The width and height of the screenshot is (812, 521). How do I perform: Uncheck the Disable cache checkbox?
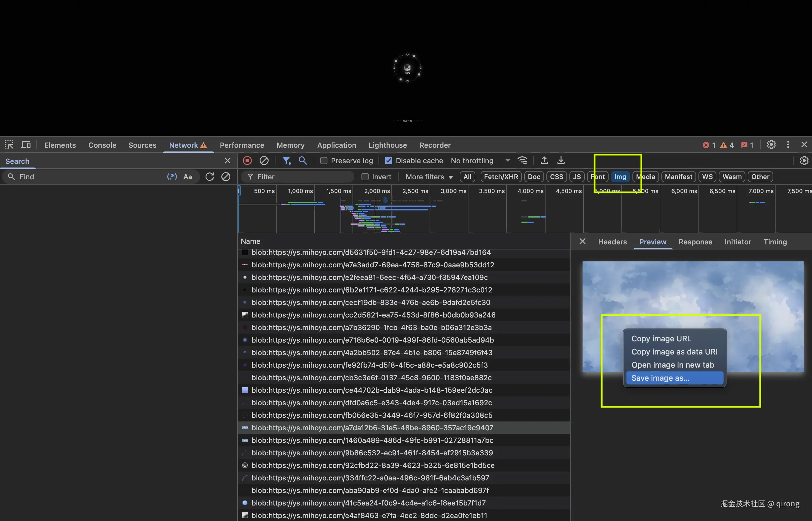[x=389, y=161]
